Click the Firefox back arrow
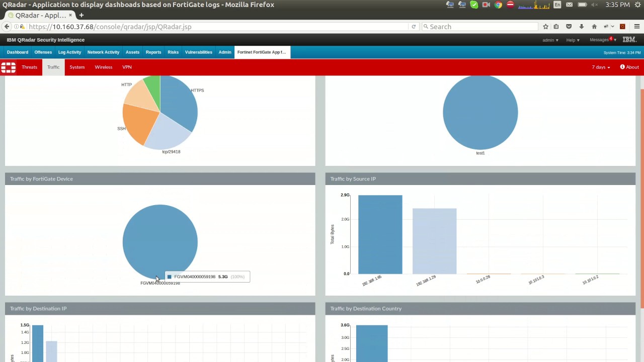This screenshot has width=644, height=362. pos(7,27)
